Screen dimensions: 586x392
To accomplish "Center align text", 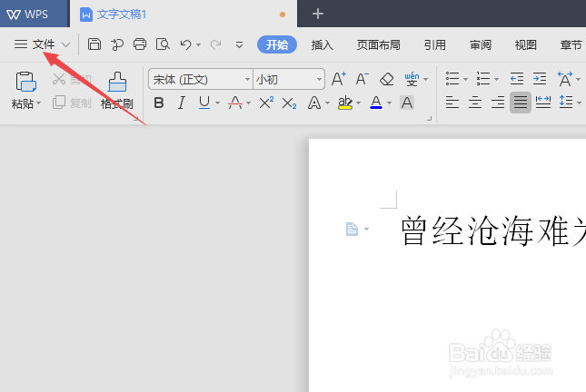I will click(475, 103).
